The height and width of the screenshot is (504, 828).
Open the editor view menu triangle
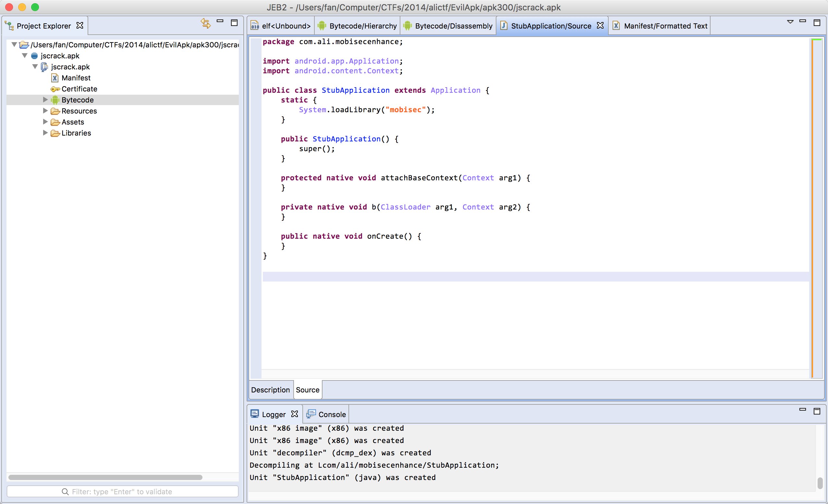tap(790, 22)
